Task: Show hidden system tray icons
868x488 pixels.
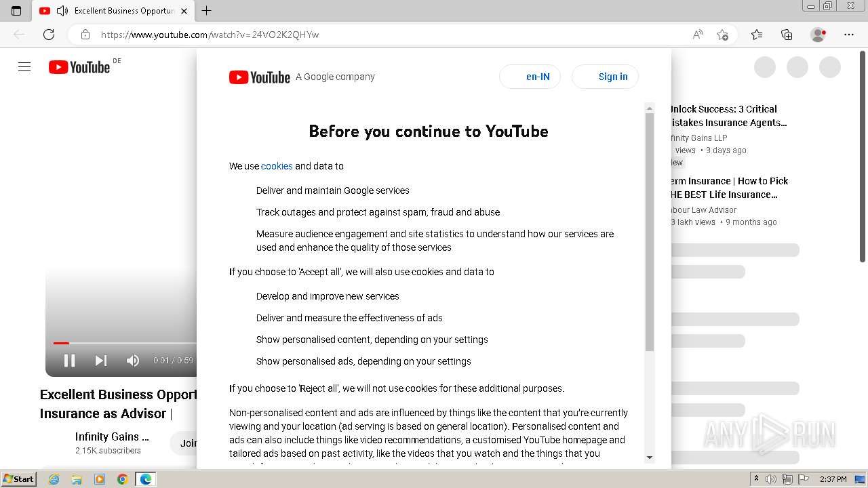Action: (757, 479)
